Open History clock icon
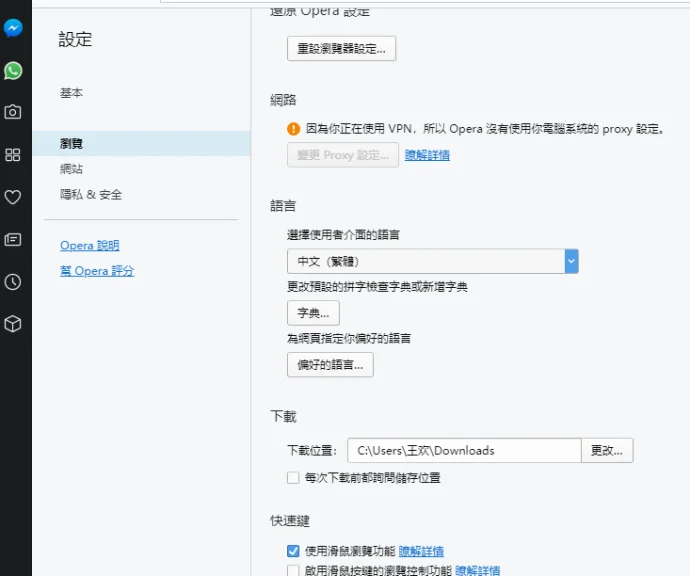The image size is (690, 576). (13, 282)
